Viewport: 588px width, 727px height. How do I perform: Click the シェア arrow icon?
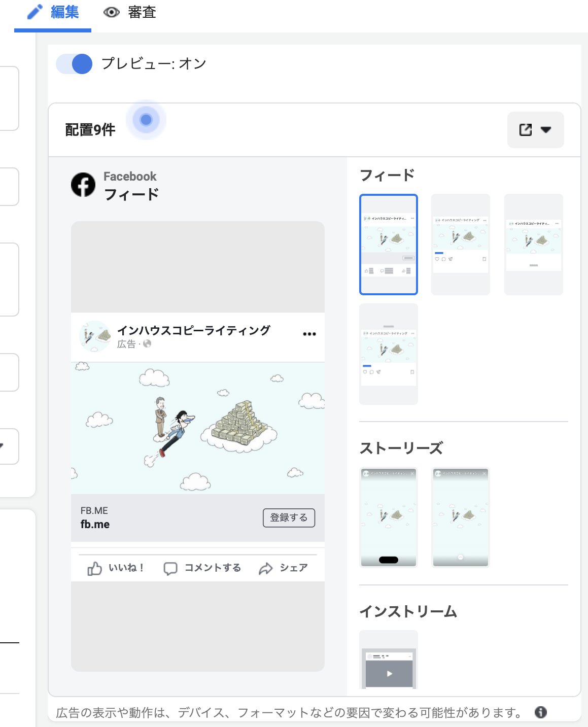(x=266, y=569)
